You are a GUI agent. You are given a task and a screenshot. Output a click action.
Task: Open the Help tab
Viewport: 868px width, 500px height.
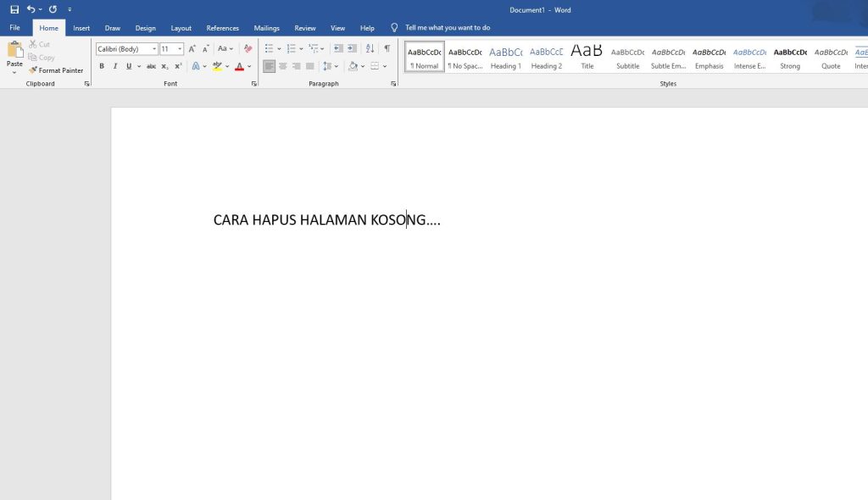pos(367,28)
